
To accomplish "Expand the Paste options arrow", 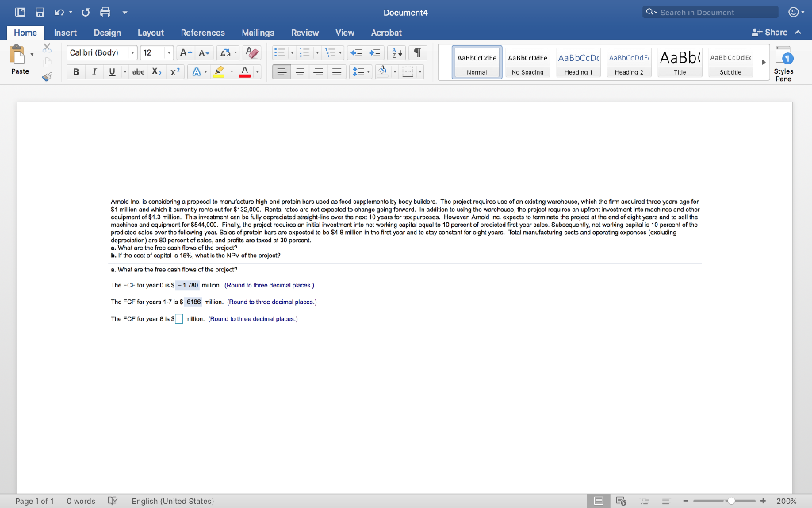I will [x=32, y=55].
